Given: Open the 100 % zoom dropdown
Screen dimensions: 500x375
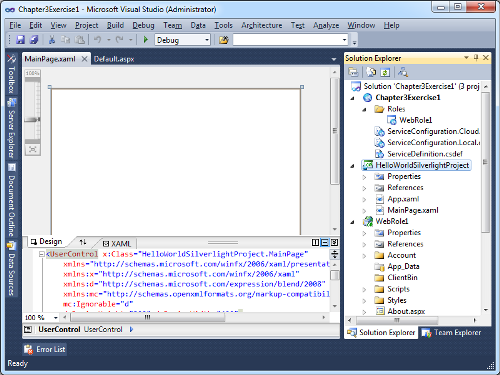Looking at the screenshot, I should [55, 318].
